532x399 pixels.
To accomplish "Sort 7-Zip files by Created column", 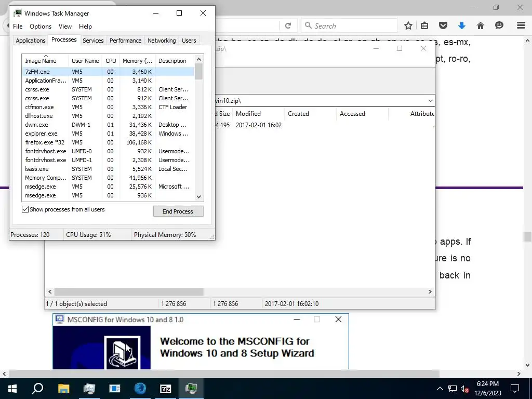I will click(x=310, y=114).
